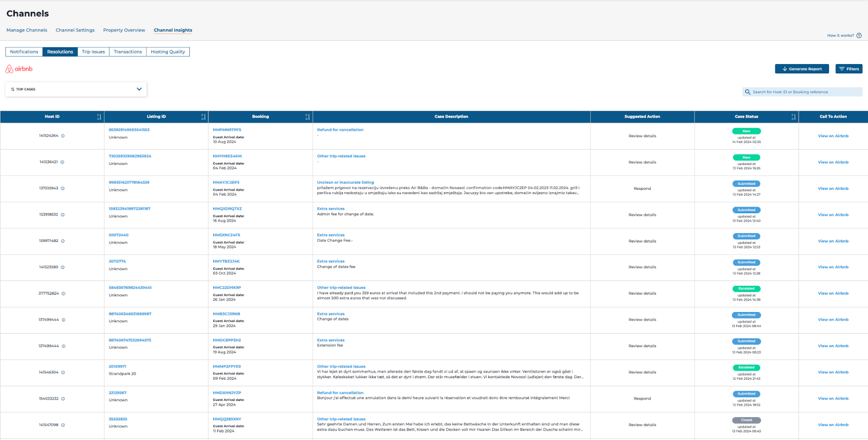Click the Generate Report button
Image resolution: width=868 pixels, height=440 pixels.
801,69
